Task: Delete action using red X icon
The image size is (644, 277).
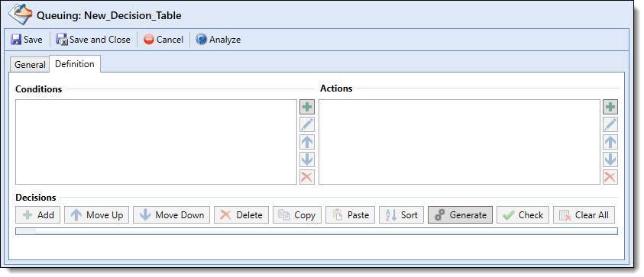Action: 610,177
